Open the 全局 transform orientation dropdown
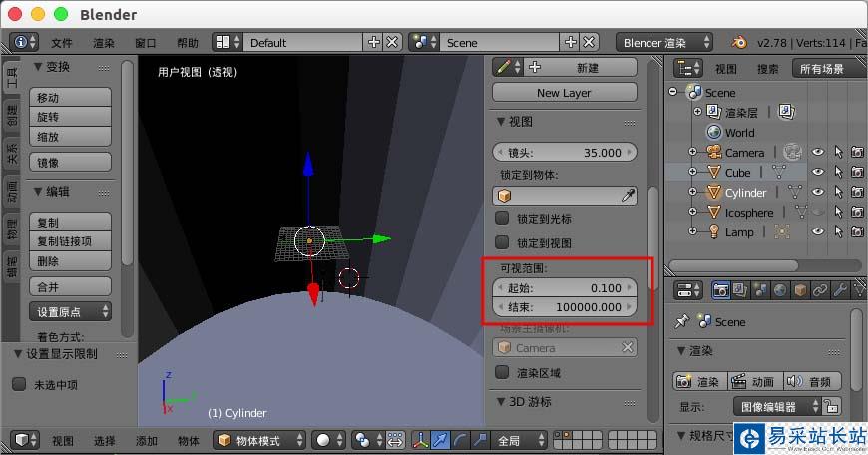 [x=519, y=440]
